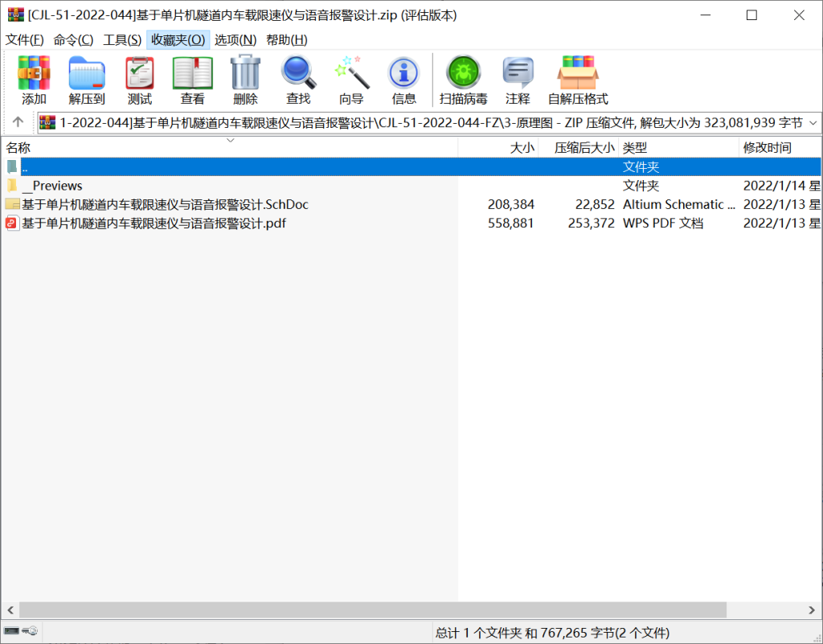The image size is (823, 644).
Task: Click the 删除 (Delete) trash icon
Action: 245,80
